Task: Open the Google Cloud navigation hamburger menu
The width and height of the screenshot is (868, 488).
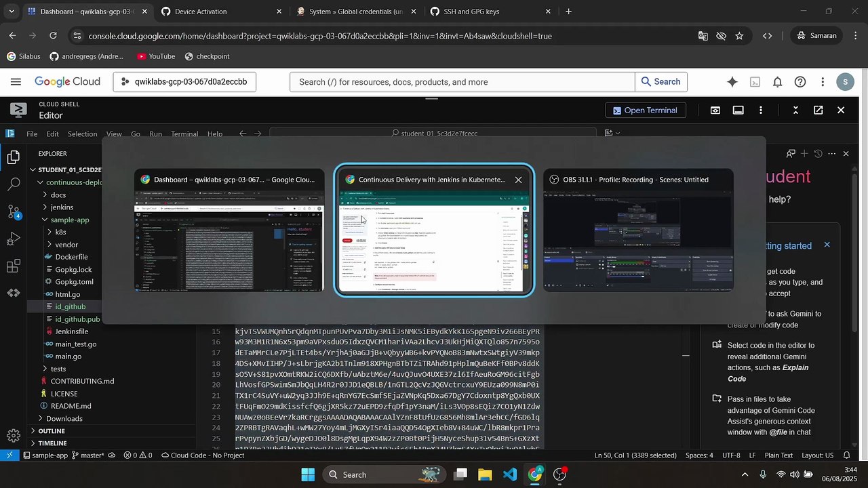Action: 16,82
